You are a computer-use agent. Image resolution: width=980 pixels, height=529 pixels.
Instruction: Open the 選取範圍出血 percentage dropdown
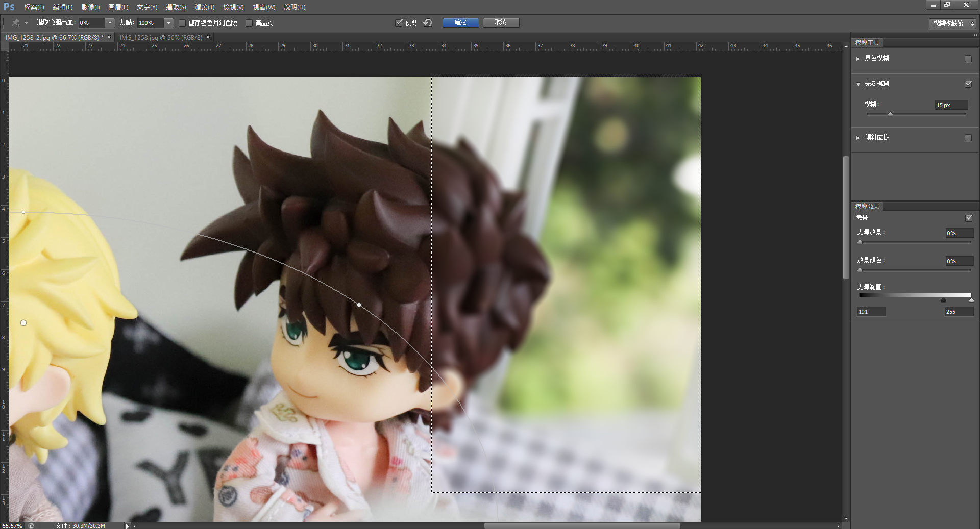tap(110, 23)
